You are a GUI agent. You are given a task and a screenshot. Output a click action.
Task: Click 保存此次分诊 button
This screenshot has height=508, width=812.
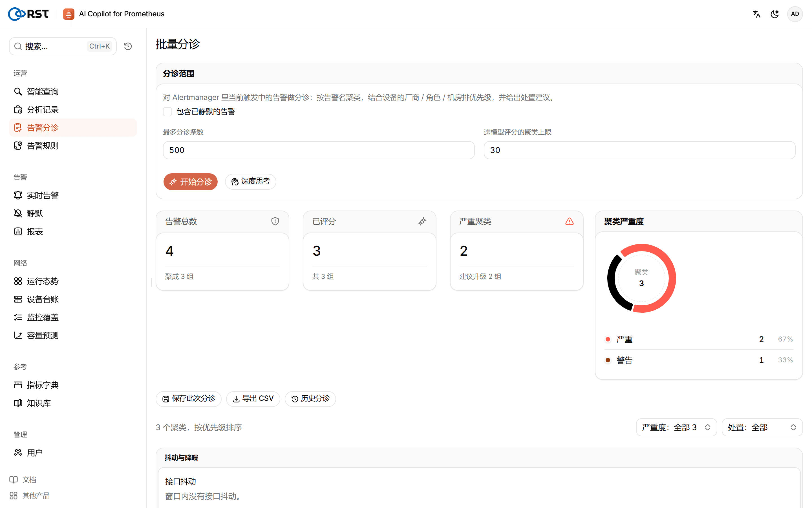(x=189, y=399)
